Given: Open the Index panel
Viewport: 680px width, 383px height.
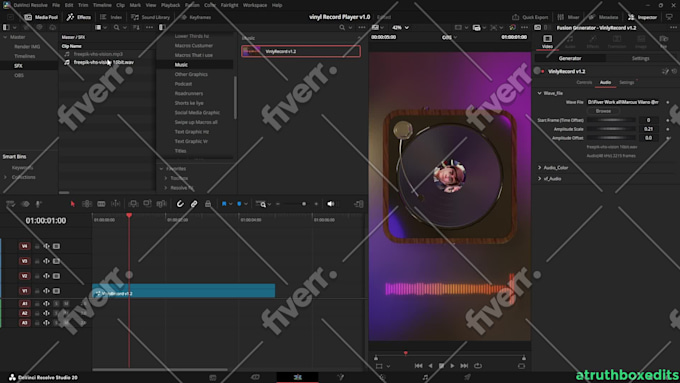Looking at the screenshot, I should (111, 17).
